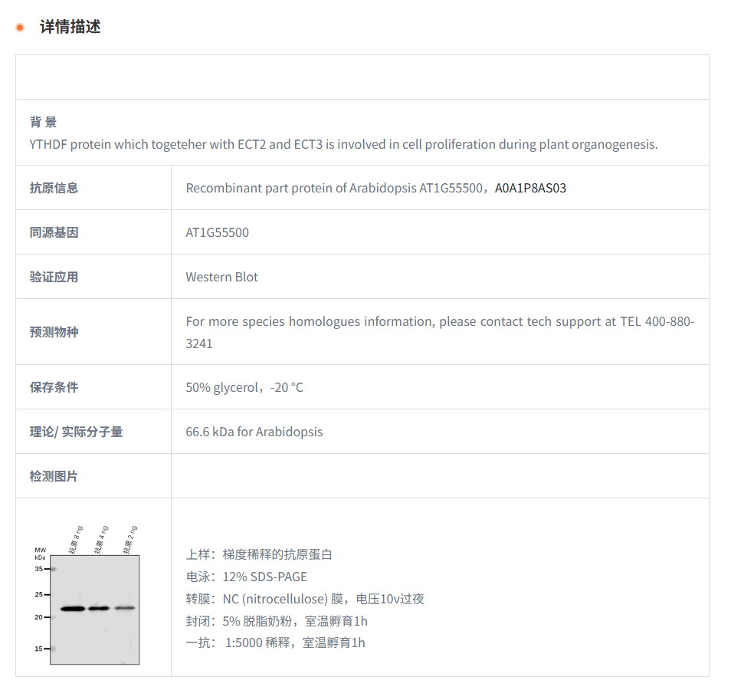
Task: Click the 检测图片 row label
Action: pos(54,476)
